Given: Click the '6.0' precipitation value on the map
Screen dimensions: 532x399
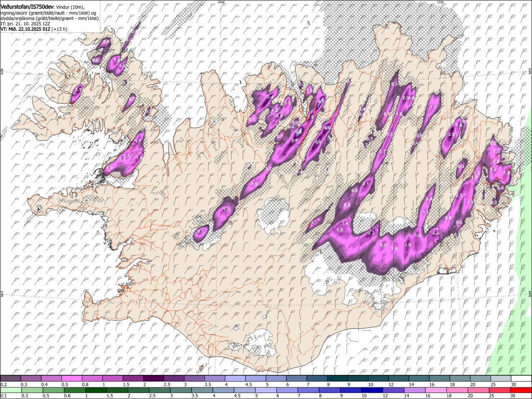Looking at the screenshot, I should click(298, 132).
